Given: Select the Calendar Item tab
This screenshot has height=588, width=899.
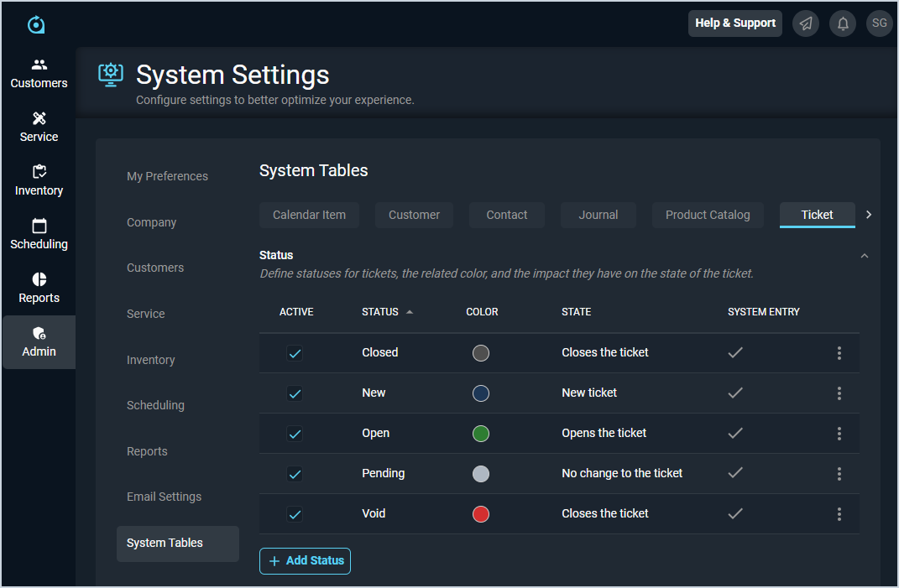Looking at the screenshot, I should pos(309,215).
